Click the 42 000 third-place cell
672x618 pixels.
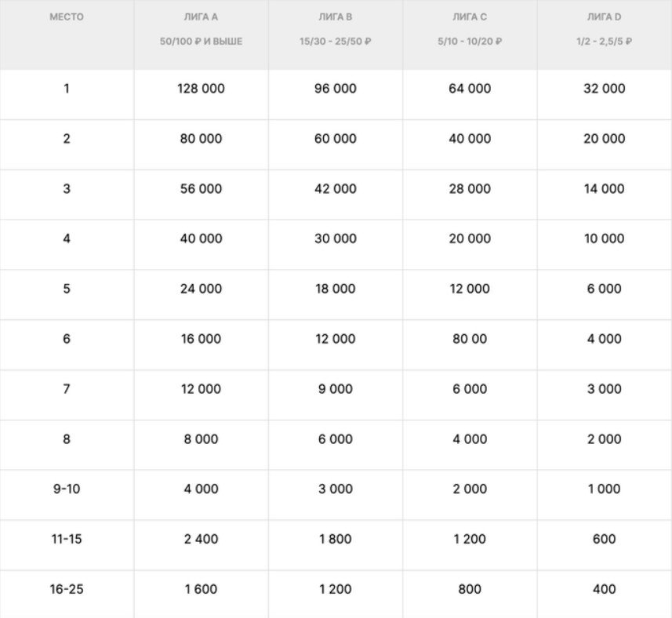[x=336, y=189]
